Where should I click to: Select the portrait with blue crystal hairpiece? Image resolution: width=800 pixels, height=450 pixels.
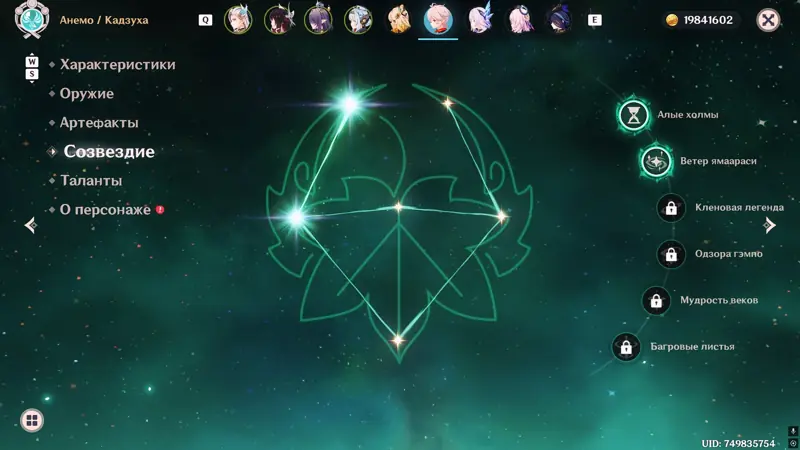point(479,20)
